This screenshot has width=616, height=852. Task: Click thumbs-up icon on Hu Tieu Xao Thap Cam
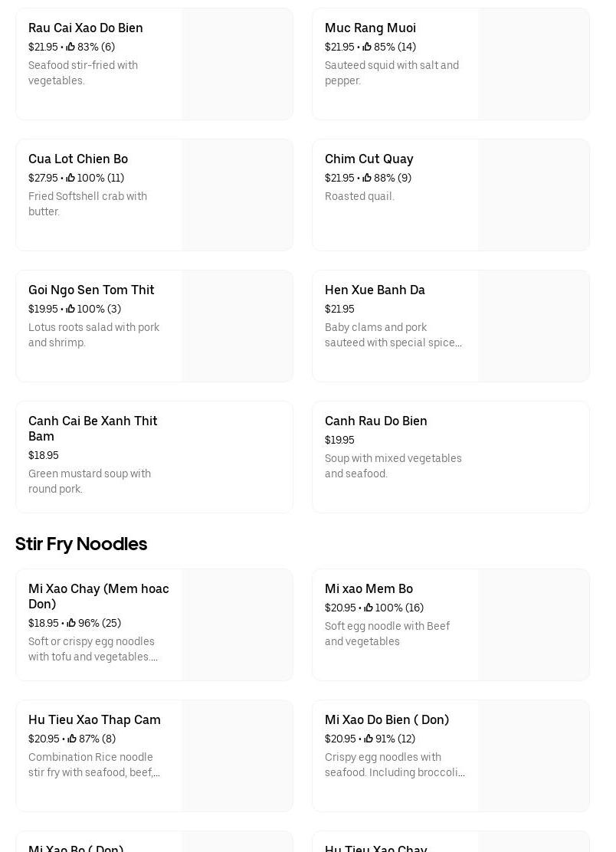[72, 739]
